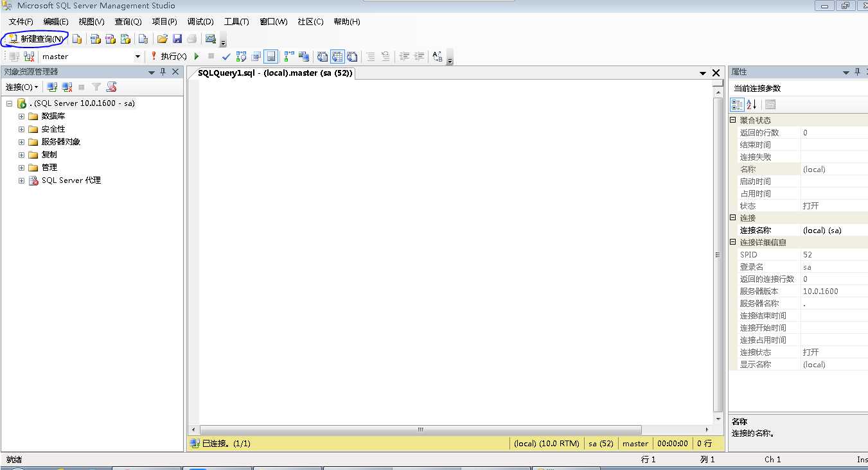Viewport: 868px width, 470px height.
Task: Click the editor horizontal scrollbar thumb
Action: 421,430
